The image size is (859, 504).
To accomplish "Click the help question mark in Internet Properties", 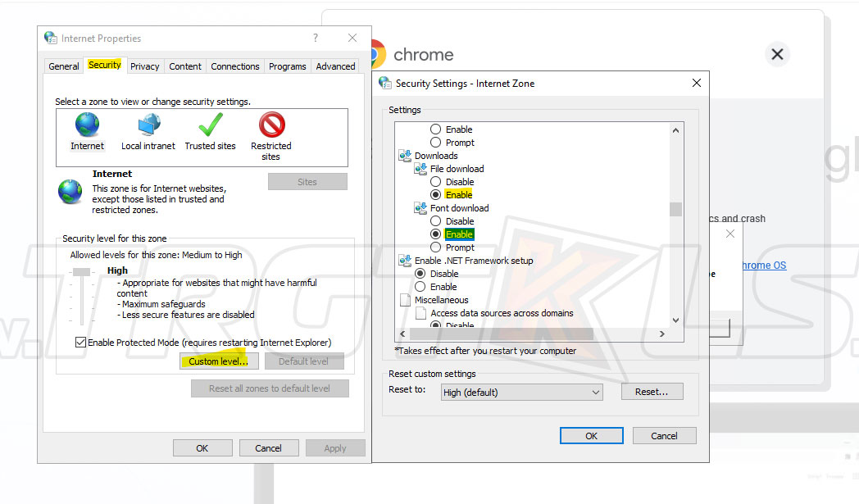I will pos(316,39).
